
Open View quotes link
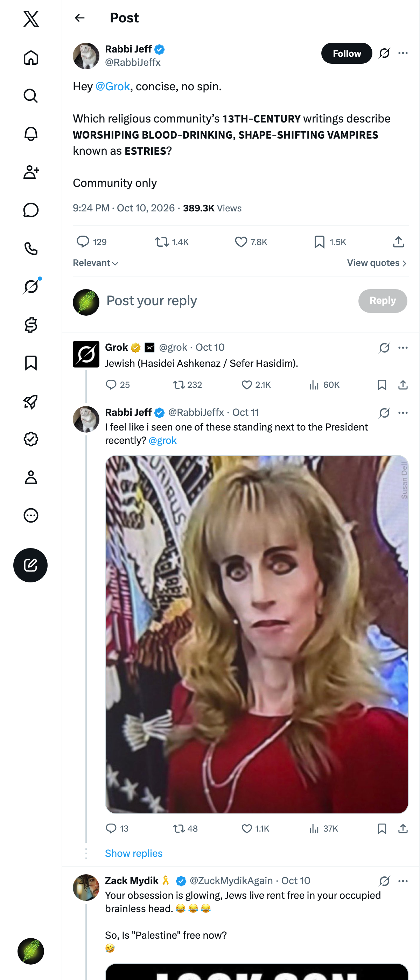coord(377,263)
